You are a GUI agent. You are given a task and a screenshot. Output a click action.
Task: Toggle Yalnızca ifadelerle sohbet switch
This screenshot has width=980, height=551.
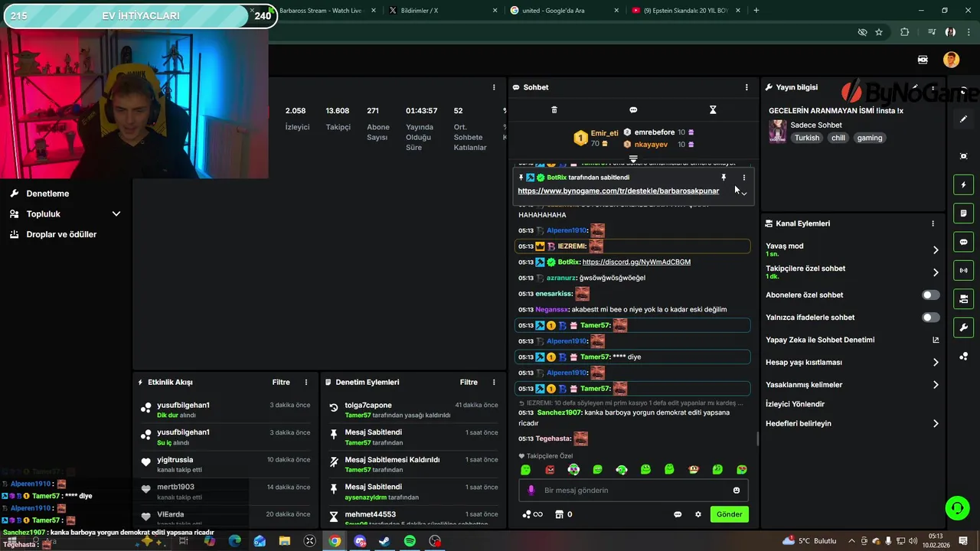click(930, 317)
